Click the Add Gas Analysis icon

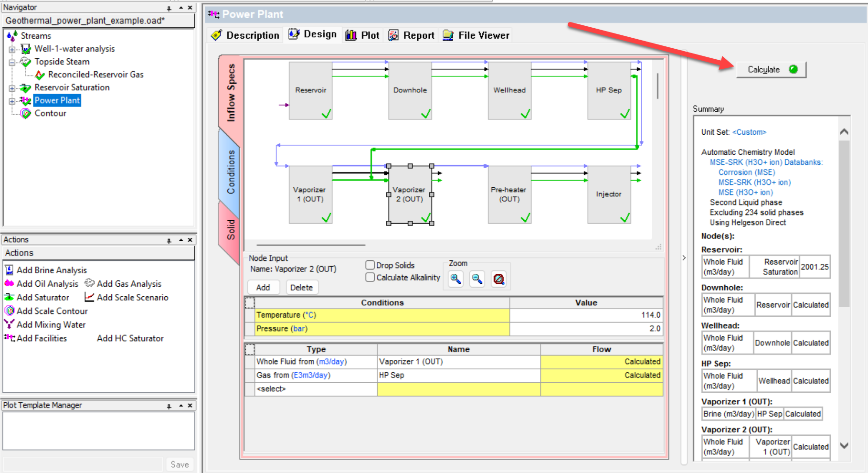pyautogui.click(x=89, y=283)
